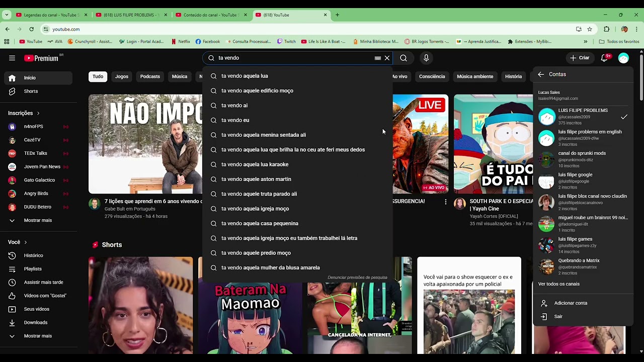Open Histórico in sidebar
The width and height of the screenshot is (644, 362).
[38, 255]
